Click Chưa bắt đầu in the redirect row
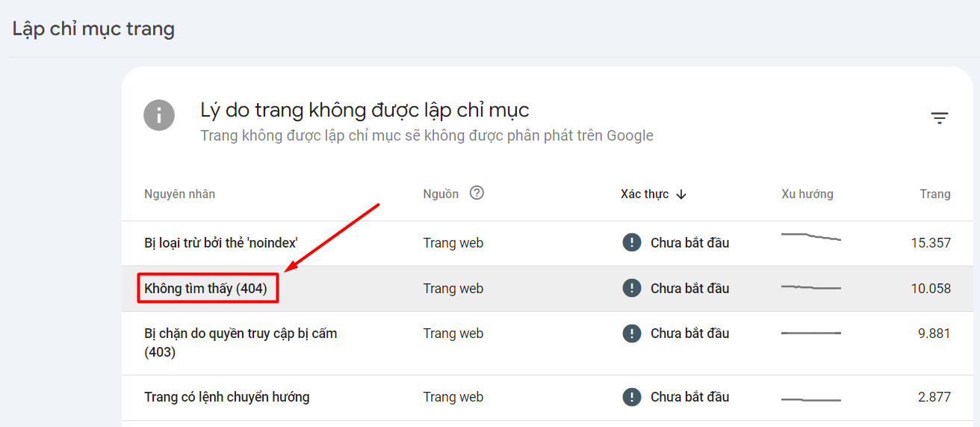Screen dimensions: 980x427 tap(689, 397)
